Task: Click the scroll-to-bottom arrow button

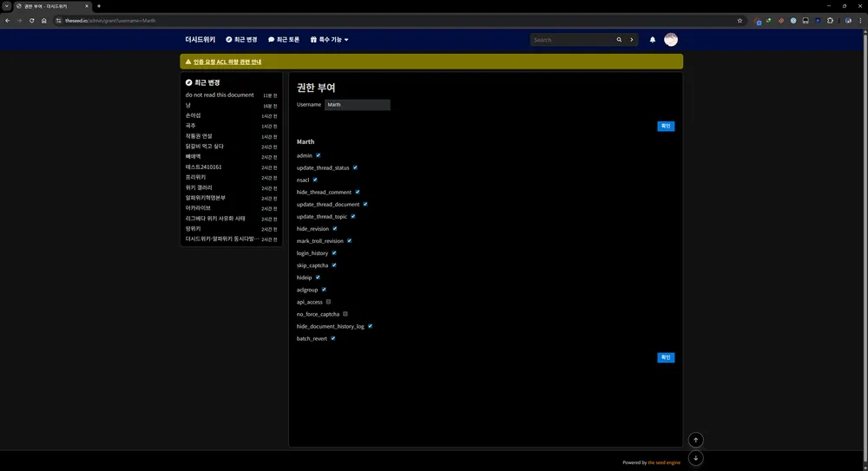Action: pyautogui.click(x=696, y=458)
